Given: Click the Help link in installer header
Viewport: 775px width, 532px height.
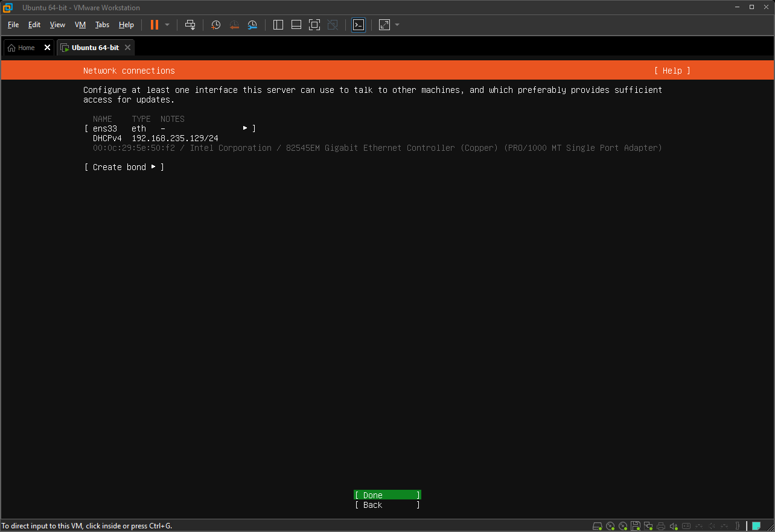Looking at the screenshot, I should click(x=672, y=71).
